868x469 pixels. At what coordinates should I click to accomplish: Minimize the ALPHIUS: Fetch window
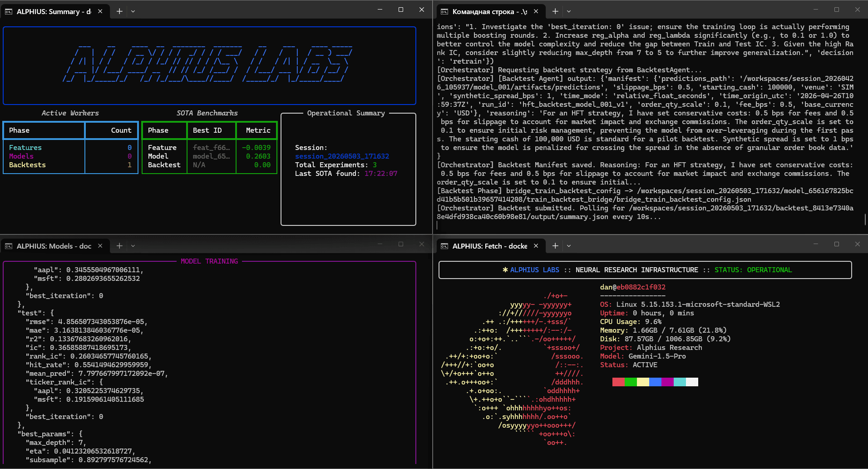(816, 244)
